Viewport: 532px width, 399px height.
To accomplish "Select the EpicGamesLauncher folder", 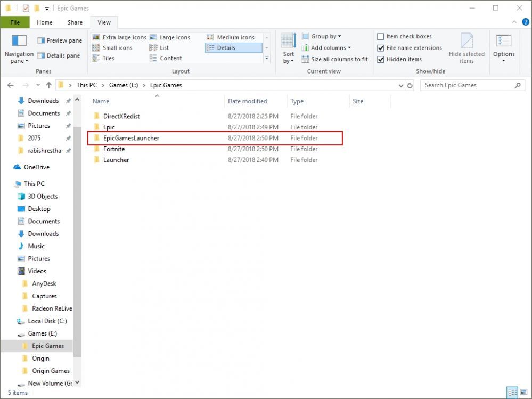I will tap(131, 138).
